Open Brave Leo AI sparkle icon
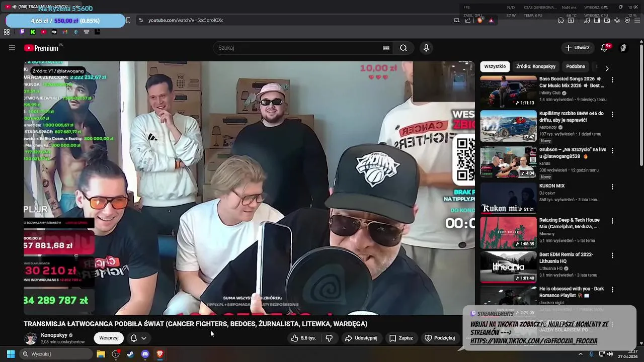 [x=618, y=20]
